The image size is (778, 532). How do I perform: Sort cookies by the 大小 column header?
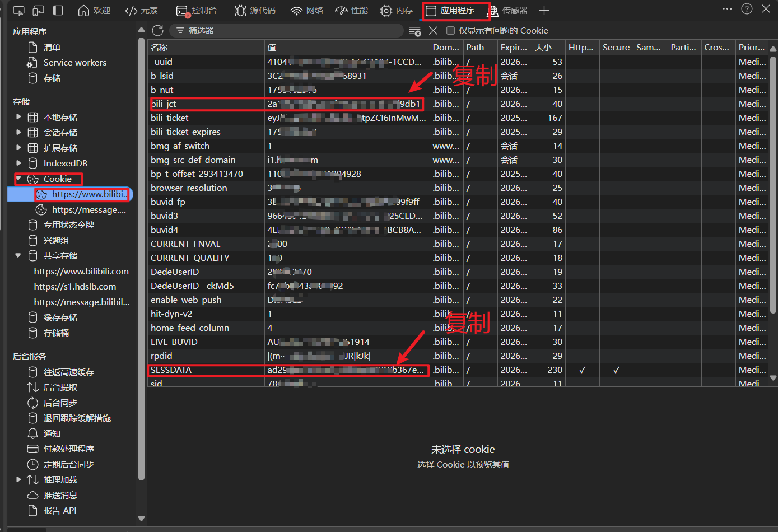(x=548, y=48)
